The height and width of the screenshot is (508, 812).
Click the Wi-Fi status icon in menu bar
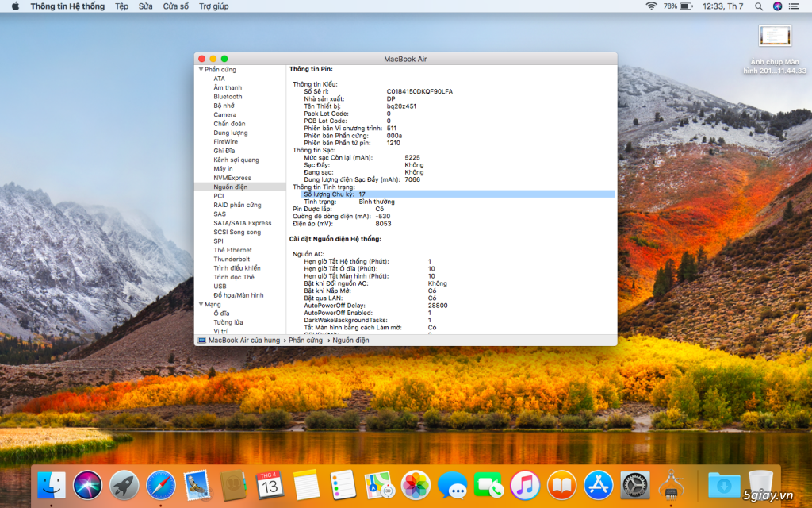(651, 6)
